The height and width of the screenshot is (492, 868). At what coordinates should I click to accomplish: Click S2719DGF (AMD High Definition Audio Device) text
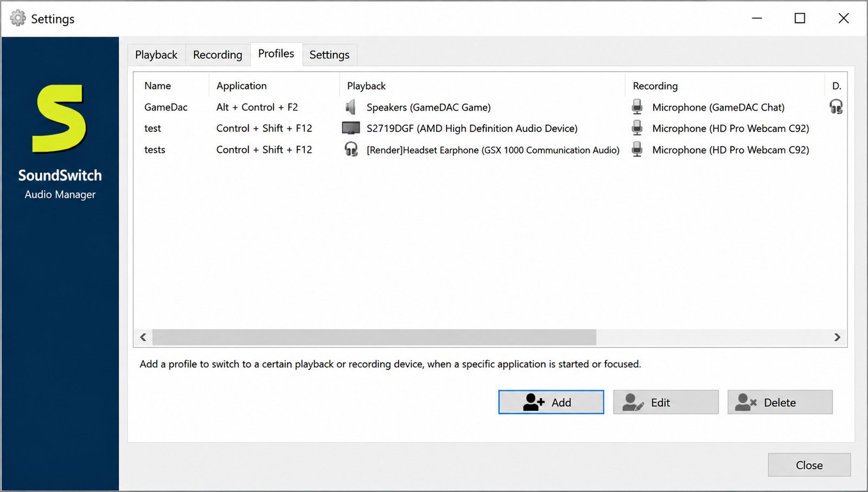472,129
